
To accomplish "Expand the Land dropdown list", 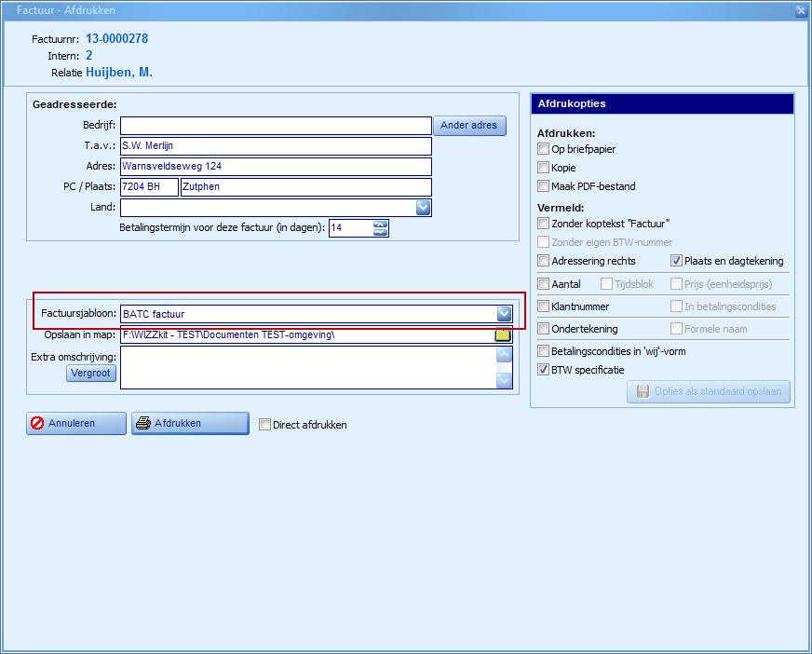I will point(423,208).
